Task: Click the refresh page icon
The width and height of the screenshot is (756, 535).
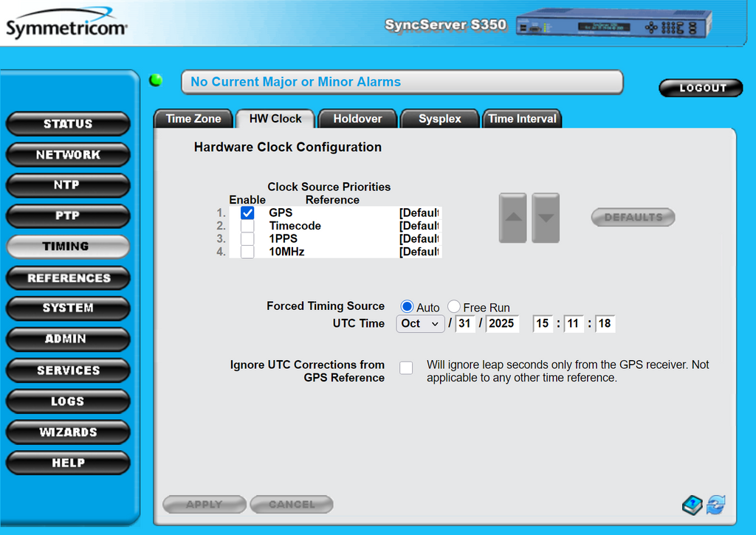Action: coord(715,505)
